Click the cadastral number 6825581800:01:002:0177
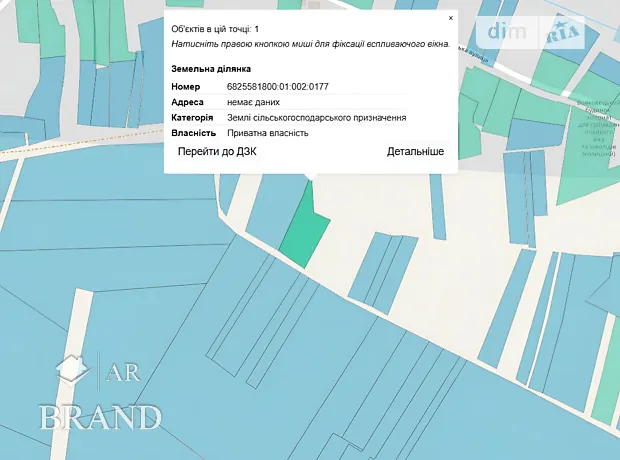This screenshot has width=620, height=460. [277, 87]
